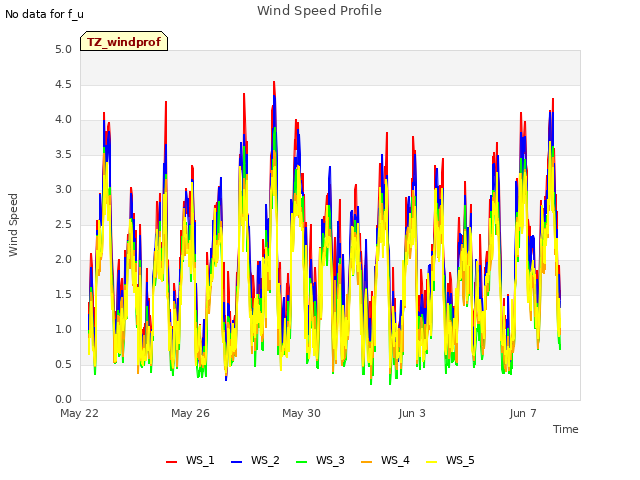Viewport: 640px width, 480px height.
Task: Click the May 26 x-axis tick label
Action: click(191, 413)
